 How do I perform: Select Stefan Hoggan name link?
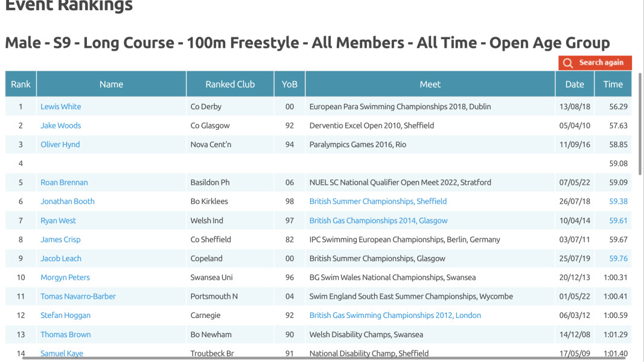click(65, 315)
